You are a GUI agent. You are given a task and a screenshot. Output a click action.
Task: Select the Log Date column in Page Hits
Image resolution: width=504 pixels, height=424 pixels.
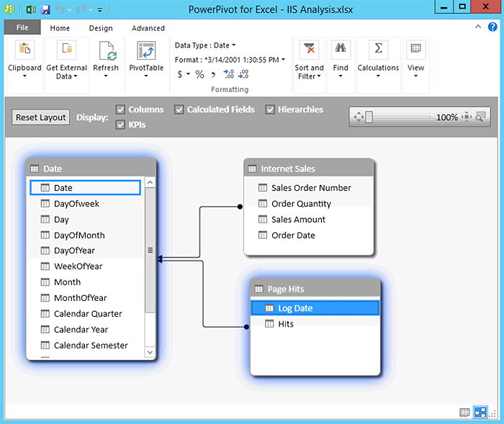click(315, 308)
